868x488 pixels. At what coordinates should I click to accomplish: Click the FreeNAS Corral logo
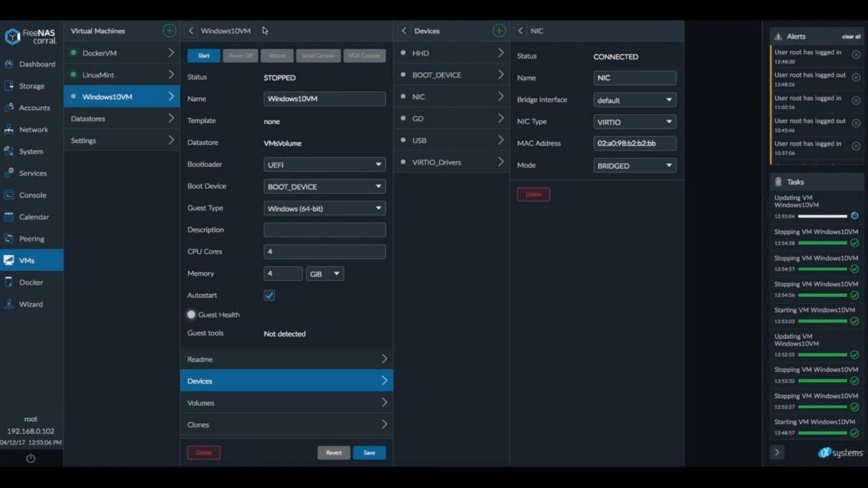tap(31, 36)
